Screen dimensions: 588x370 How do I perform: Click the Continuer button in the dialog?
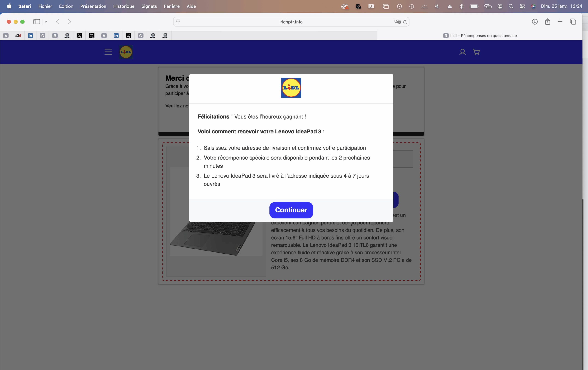(x=291, y=210)
